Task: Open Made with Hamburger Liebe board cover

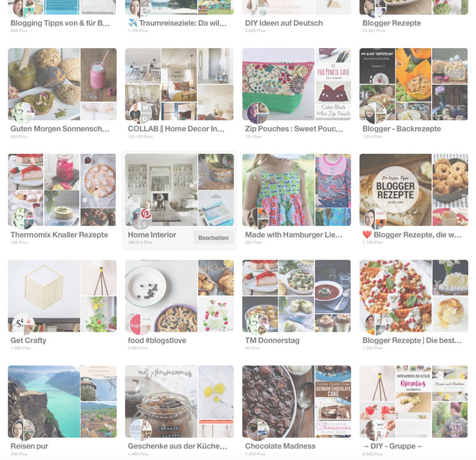Action: pyautogui.click(x=297, y=190)
